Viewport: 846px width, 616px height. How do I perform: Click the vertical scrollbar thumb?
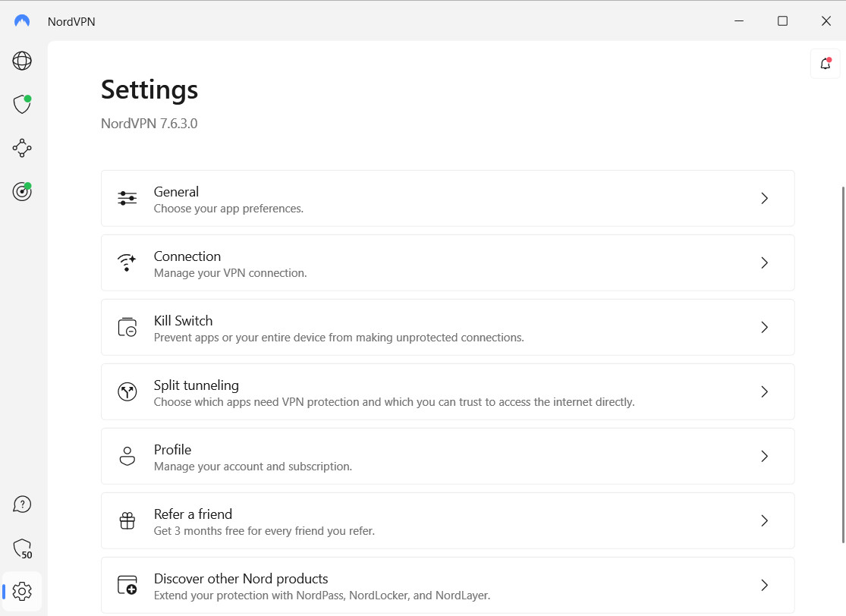tap(843, 365)
